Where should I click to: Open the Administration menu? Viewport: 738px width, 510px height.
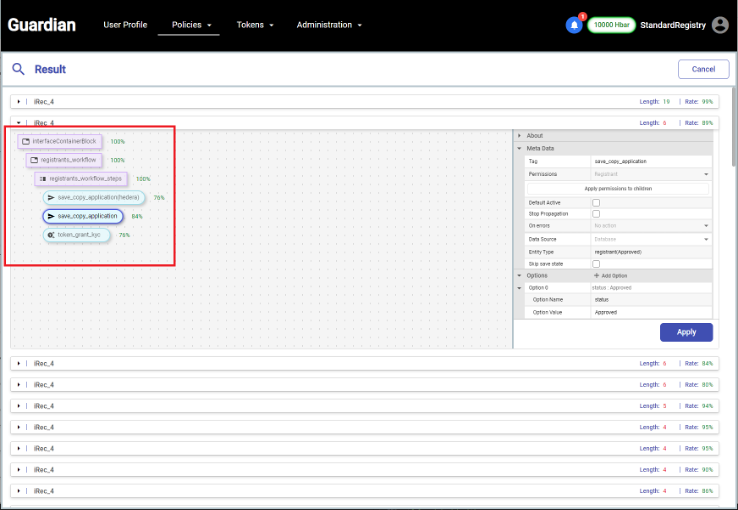[x=329, y=25]
